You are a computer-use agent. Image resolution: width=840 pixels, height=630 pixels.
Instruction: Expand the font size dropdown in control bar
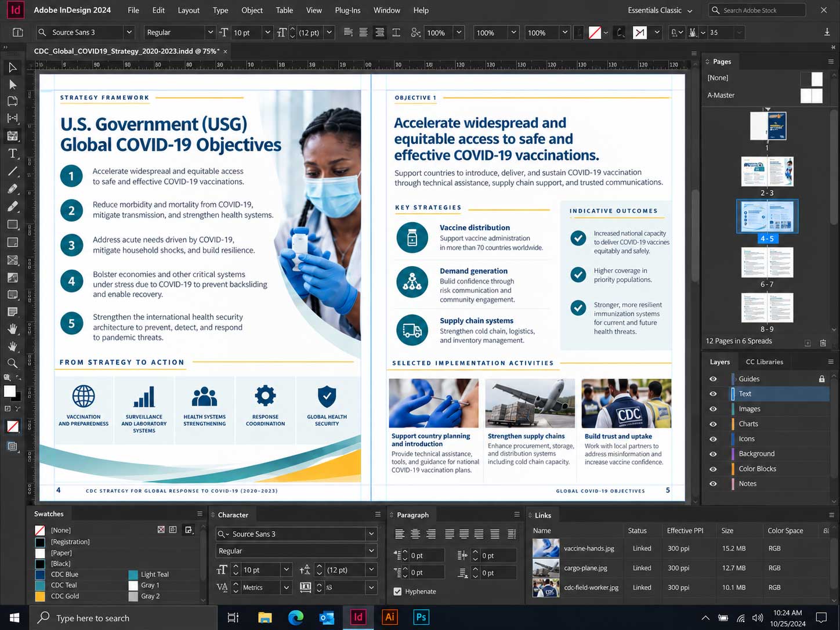pyautogui.click(x=267, y=32)
